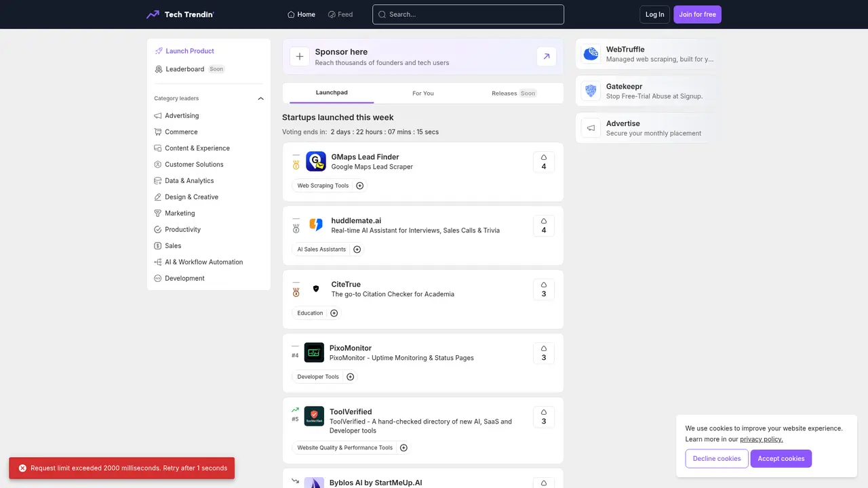The image size is (868, 488).
Task: Upvote PixoMonitor
Action: pyautogui.click(x=544, y=353)
